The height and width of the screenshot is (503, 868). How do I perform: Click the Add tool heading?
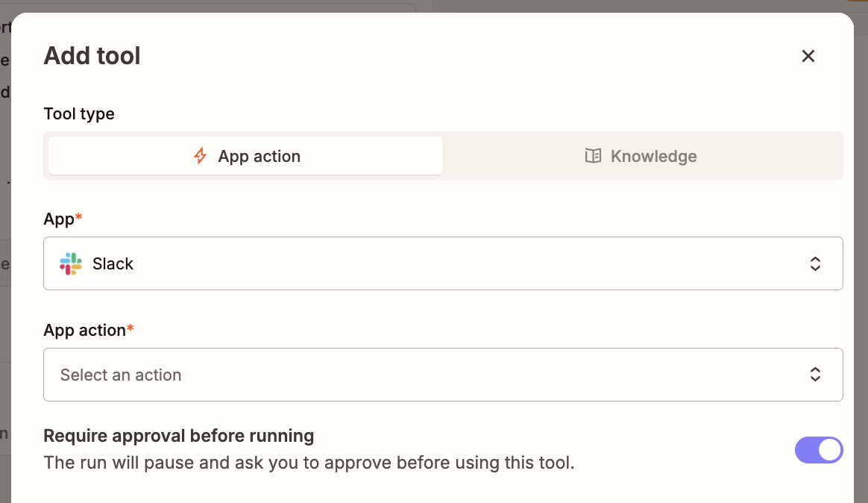point(92,56)
